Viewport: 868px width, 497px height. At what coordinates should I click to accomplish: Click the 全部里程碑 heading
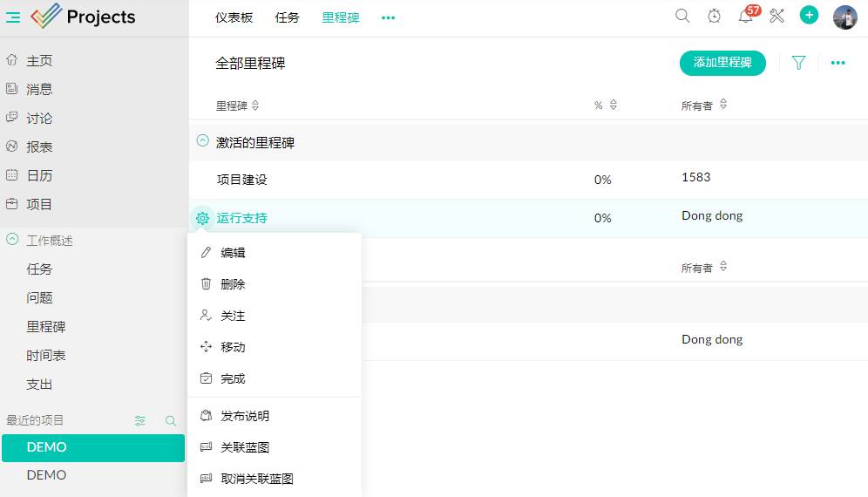[250, 63]
